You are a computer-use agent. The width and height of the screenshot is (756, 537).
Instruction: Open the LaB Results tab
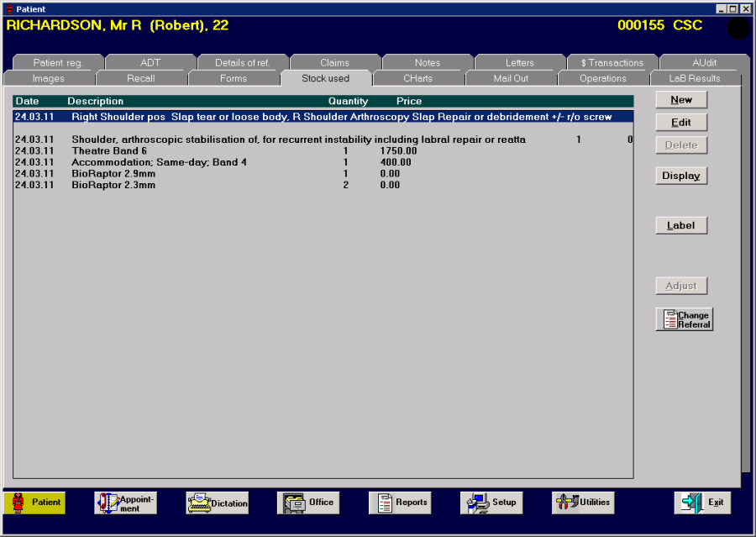695,78
